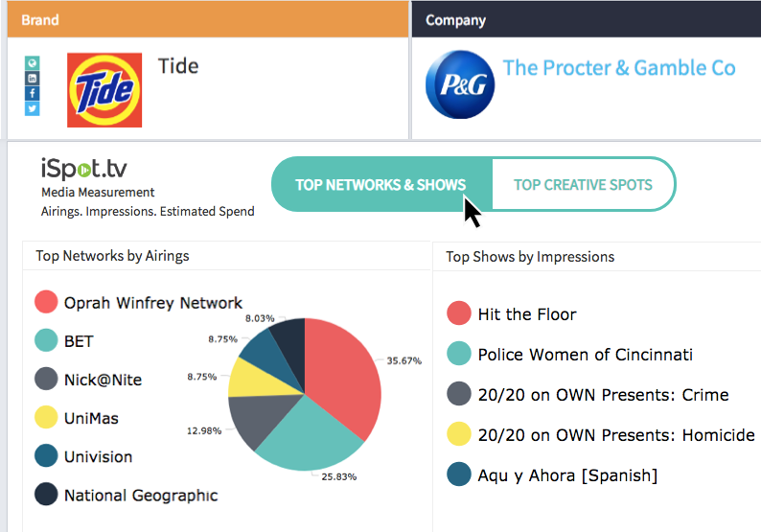Select the Top Networks & Shows tab
Viewport: 761px width, 532px height.
pos(380,185)
